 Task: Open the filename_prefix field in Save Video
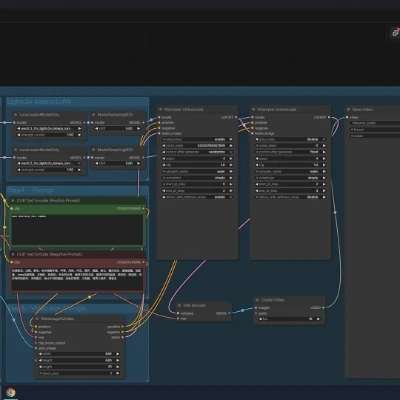[374, 123]
